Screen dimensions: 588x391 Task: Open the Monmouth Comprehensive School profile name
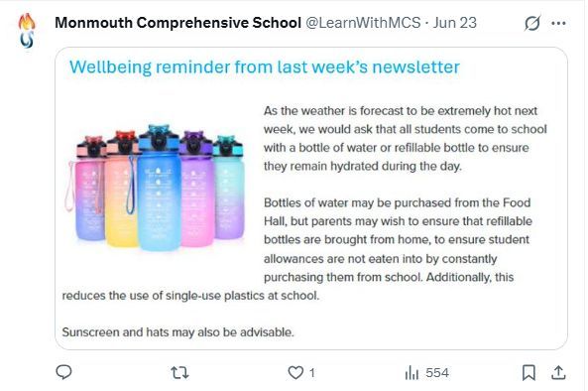[178, 23]
